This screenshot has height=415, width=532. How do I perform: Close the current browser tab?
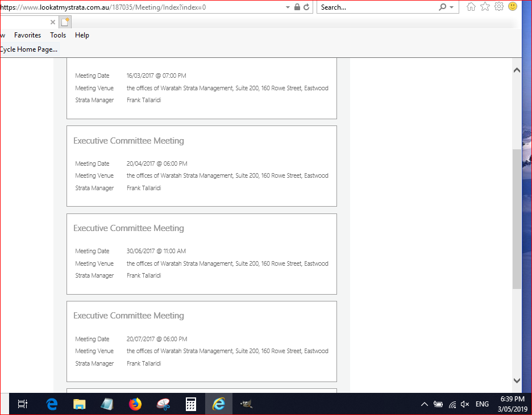coord(53,22)
